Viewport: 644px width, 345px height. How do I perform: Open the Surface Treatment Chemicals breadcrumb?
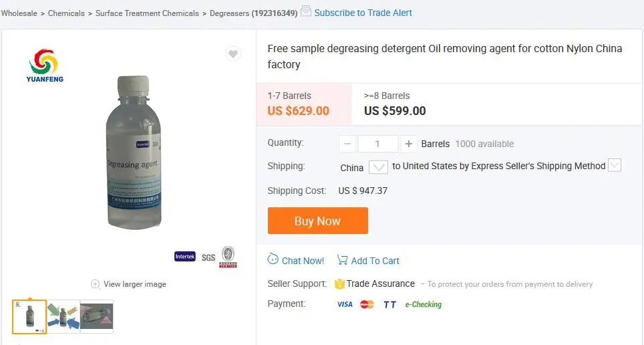tap(147, 13)
